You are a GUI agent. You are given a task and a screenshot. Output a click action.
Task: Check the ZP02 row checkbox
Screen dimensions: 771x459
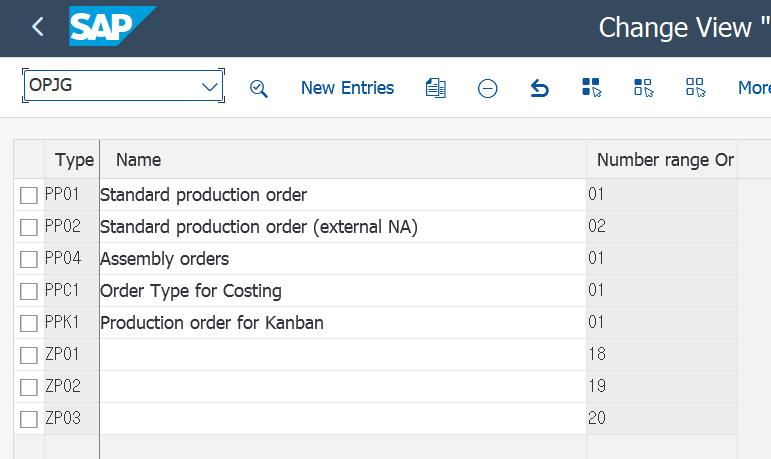click(x=29, y=387)
